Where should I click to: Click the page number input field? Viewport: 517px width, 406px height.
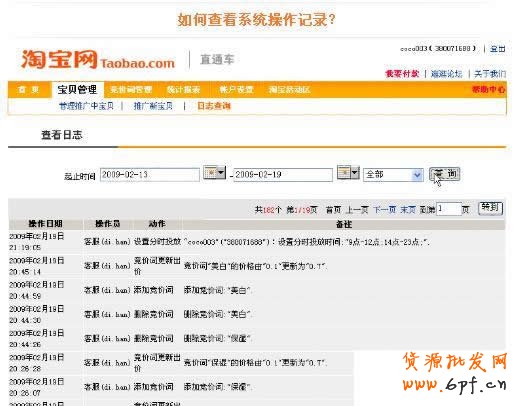coord(449,209)
